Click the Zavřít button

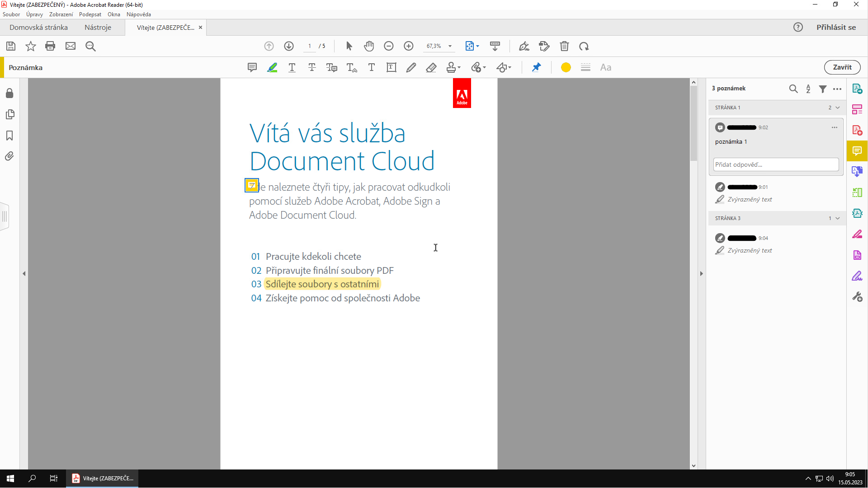pyautogui.click(x=842, y=67)
